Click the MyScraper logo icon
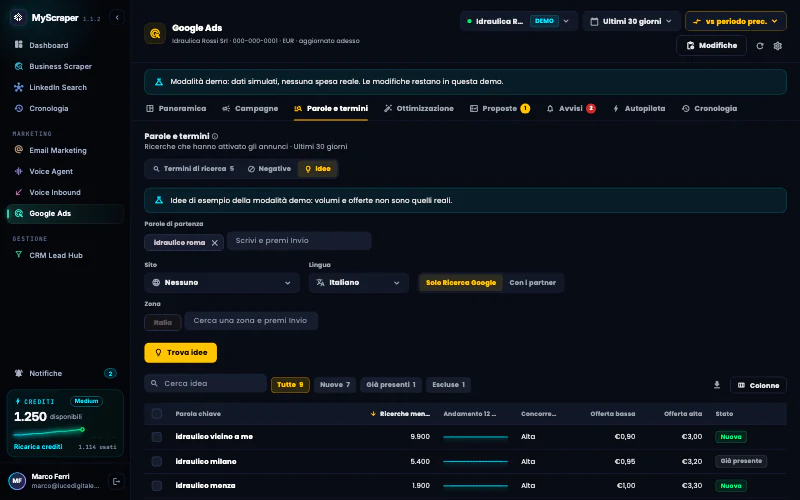The height and width of the screenshot is (500, 800). point(18,17)
